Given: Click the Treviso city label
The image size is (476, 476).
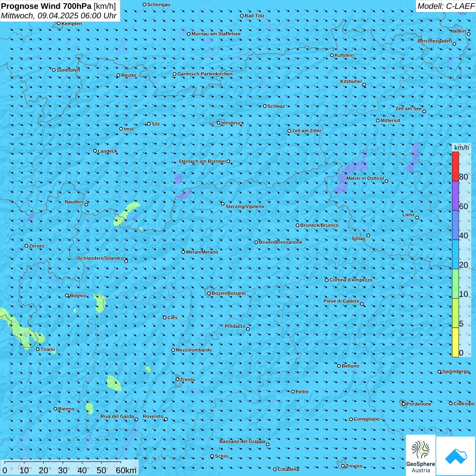Looking at the screenshot, I should [x=354, y=466].
